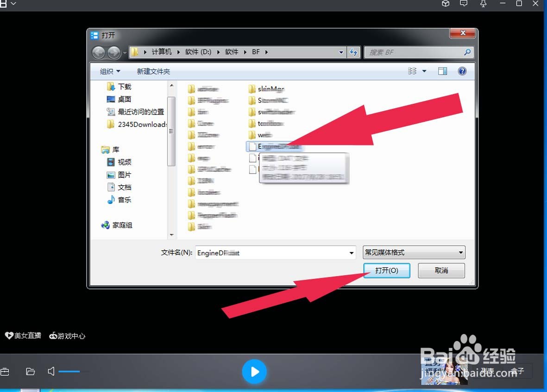The image size is (547, 392).
Task: Select the 计算机 breadcrumb segment
Action: click(x=162, y=52)
